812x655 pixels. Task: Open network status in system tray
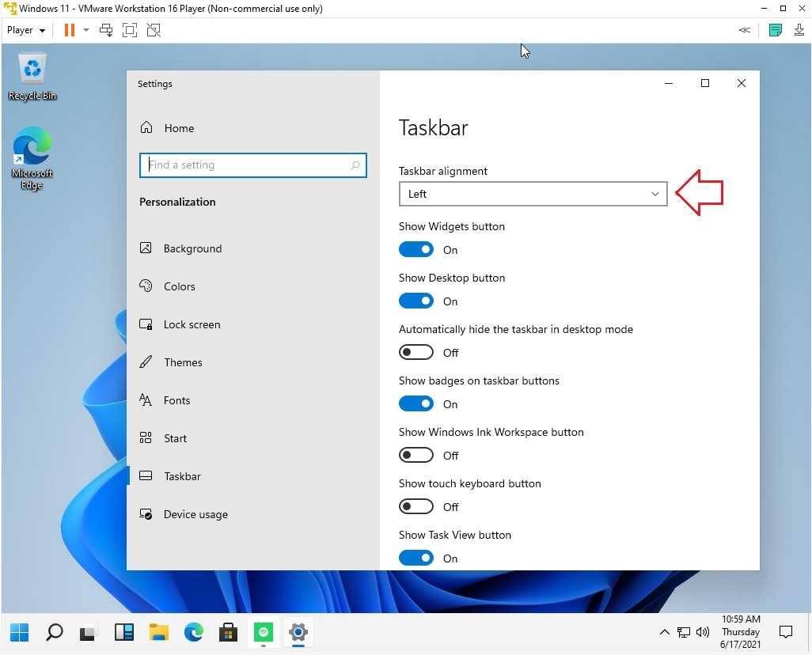(x=684, y=632)
